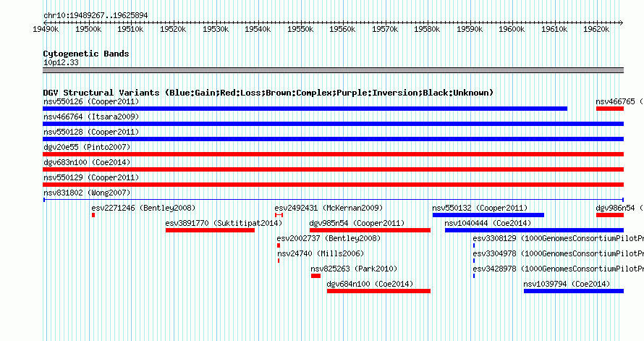Viewport: 644px width, 341px height.
Task: Click the esv3308129 small blue marker
Action: click(474, 245)
